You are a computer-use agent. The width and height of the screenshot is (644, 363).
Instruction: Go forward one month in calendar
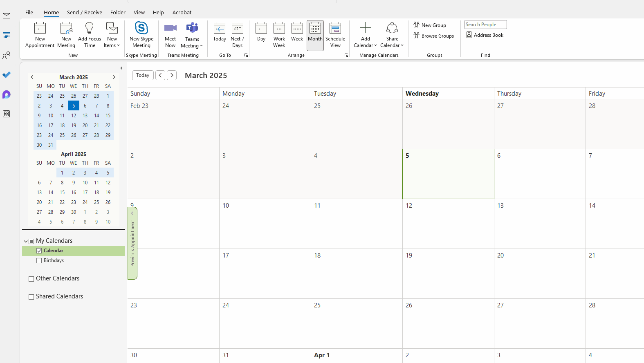click(172, 75)
